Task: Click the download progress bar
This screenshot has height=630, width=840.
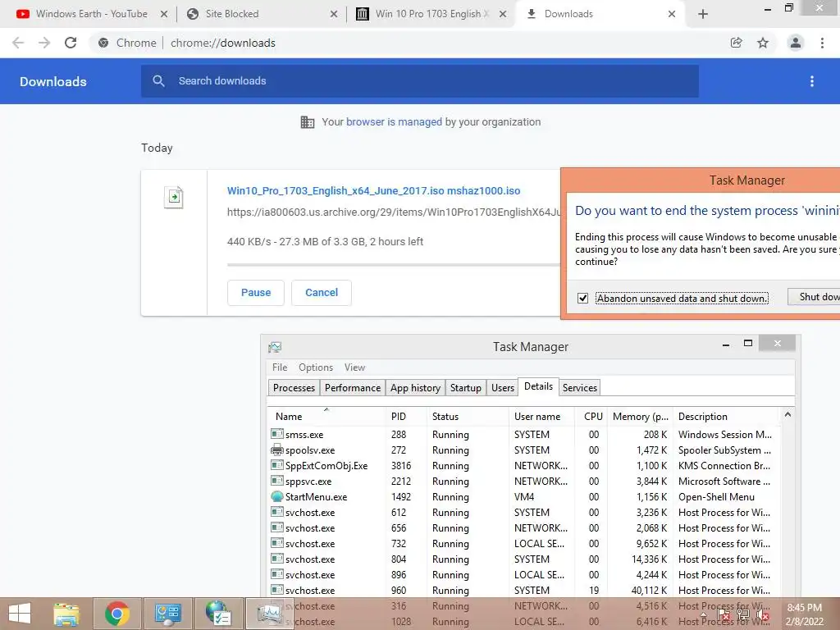Action: point(394,265)
